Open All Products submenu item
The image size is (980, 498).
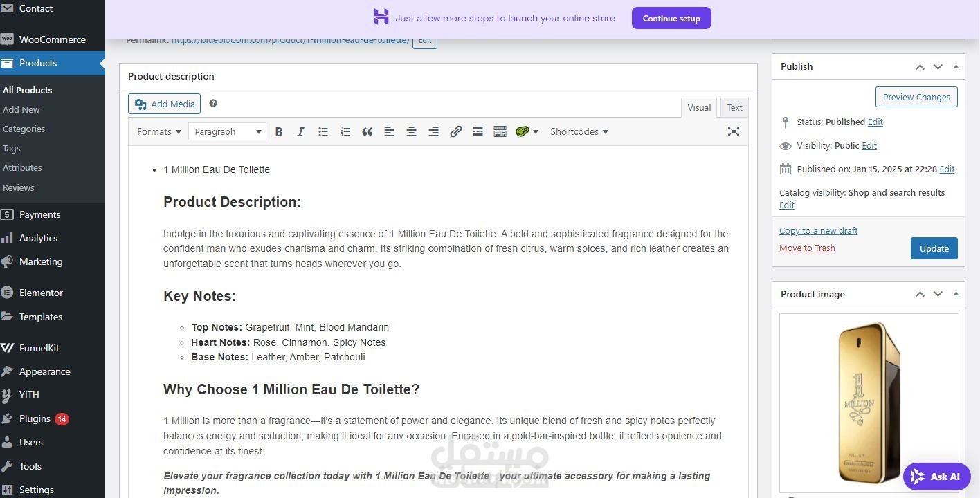pyautogui.click(x=28, y=90)
